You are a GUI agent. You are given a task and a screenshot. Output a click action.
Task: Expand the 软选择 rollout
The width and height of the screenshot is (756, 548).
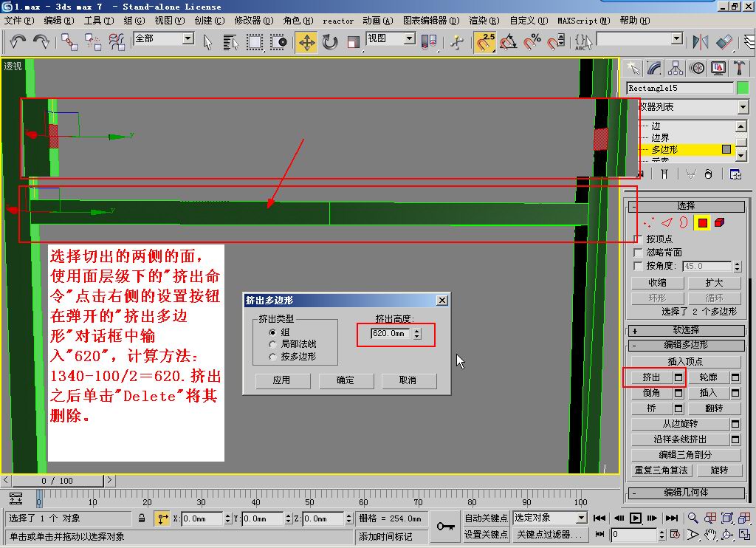(x=635, y=331)
